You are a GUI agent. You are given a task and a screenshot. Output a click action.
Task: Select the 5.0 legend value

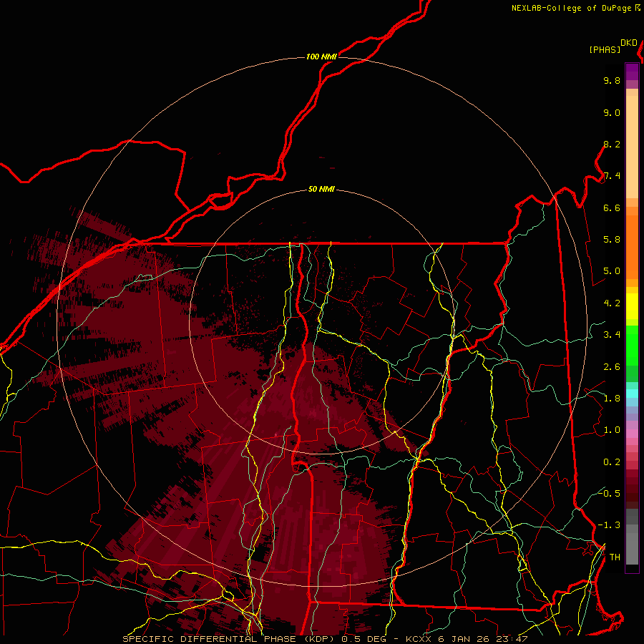coord(612,271)
